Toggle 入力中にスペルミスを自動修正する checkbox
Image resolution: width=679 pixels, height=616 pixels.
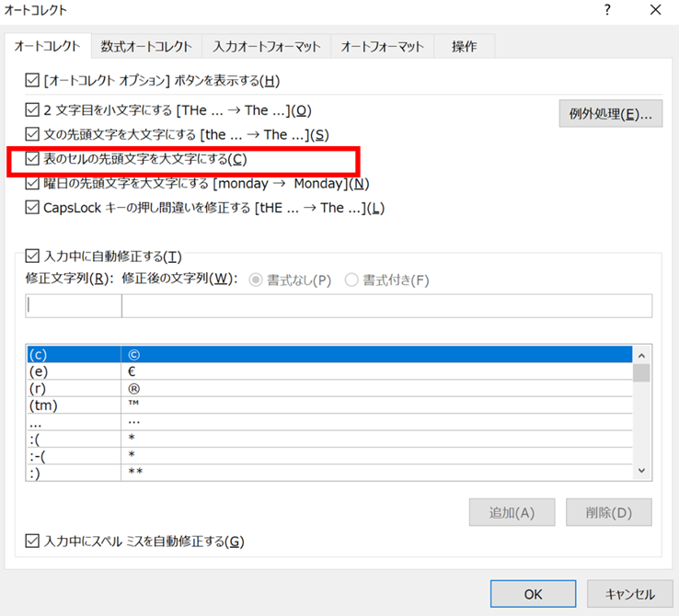pyautogui.click(x=33, y=542)
